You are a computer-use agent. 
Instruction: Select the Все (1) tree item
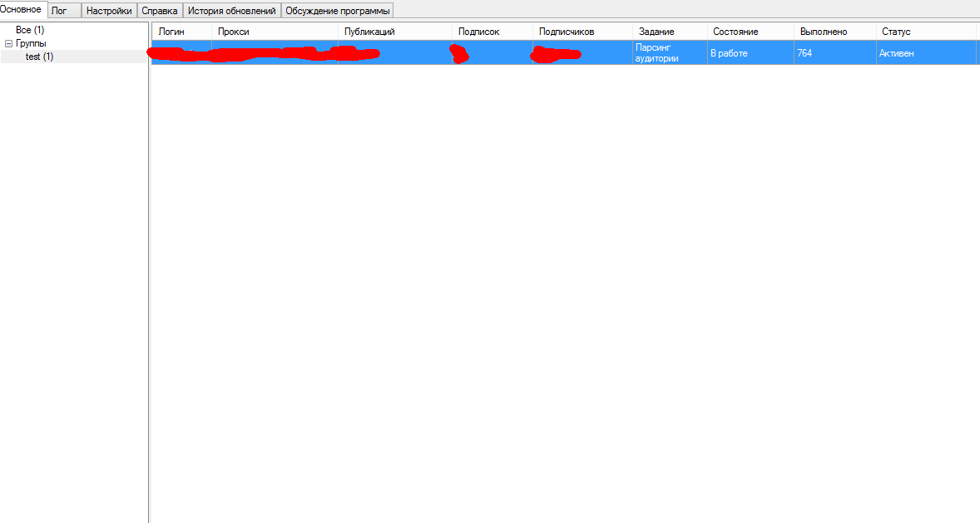pyautogui.click(x=30, y=30)
